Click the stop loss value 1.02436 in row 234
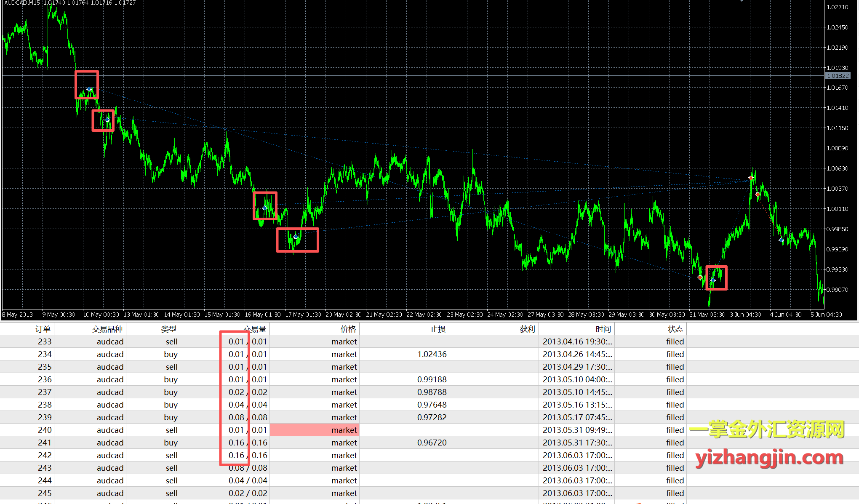The width and height of the screenshot is (859, 504). tap(432, 354)
